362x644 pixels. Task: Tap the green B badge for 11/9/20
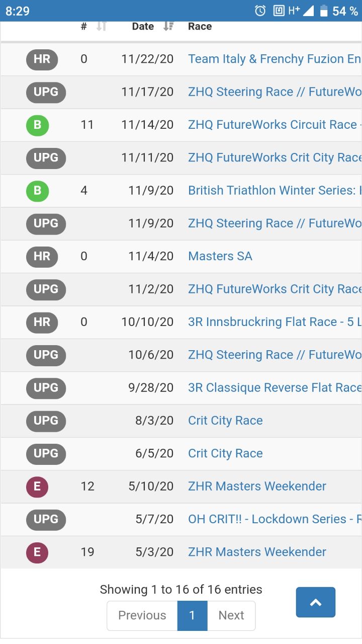(37, 191)
